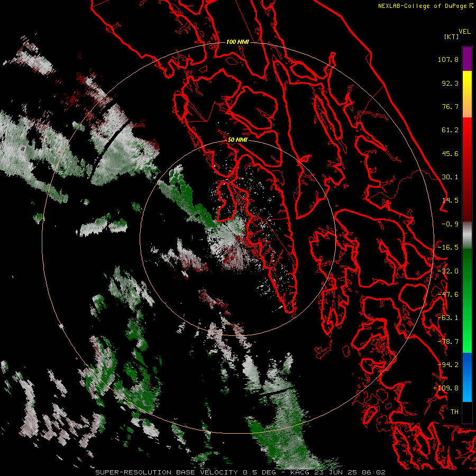The image size is (476, 476).
Task: Click the VEL legend title
Action: tap(464, 32)
